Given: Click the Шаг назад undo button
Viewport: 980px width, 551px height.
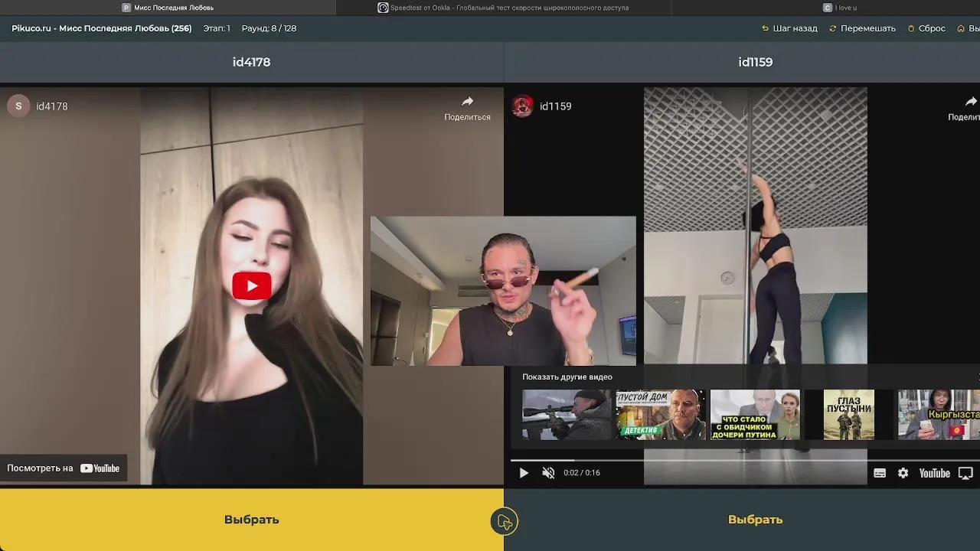Looking at the screenshot, I should coord(789,28).
